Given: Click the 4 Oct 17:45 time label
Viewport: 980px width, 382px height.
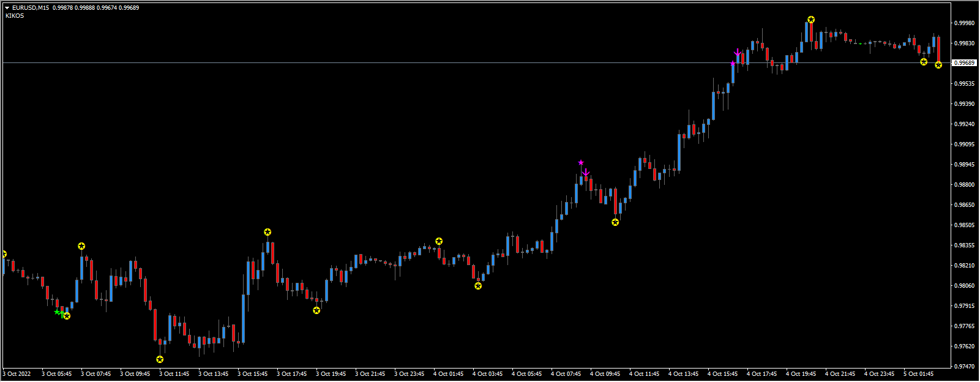Looking at the screenshot, I should click(x=761, y=374).
